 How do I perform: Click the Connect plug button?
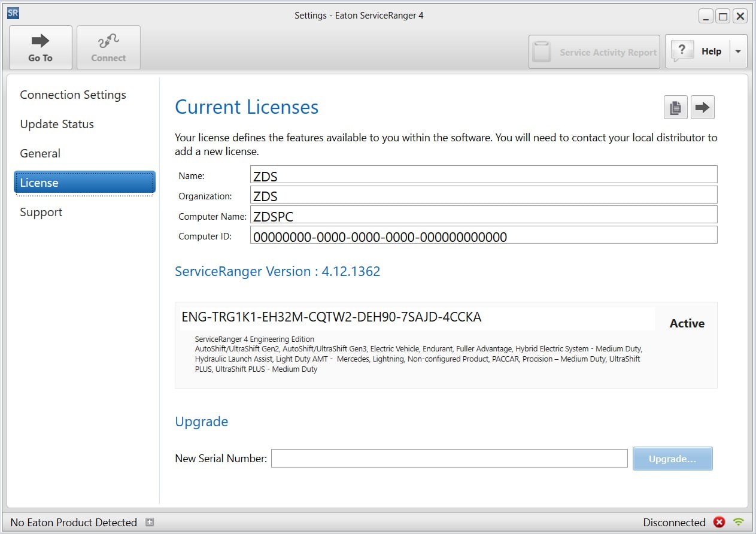coord(108,48)
